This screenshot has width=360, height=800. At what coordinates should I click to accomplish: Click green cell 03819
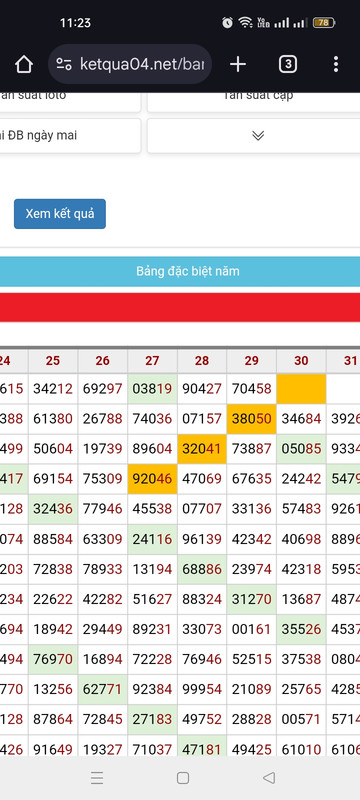[x=152, y=389]
